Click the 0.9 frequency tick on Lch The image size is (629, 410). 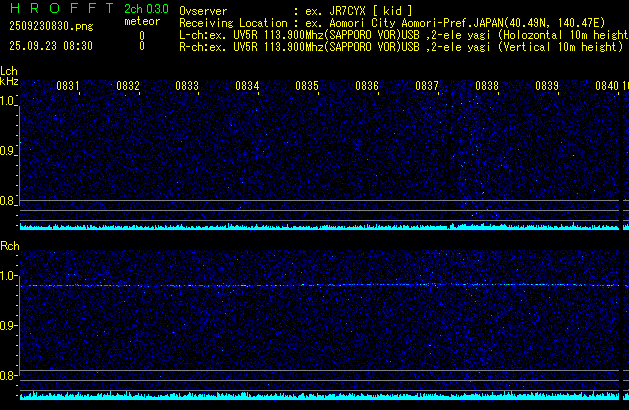(9, 151)
